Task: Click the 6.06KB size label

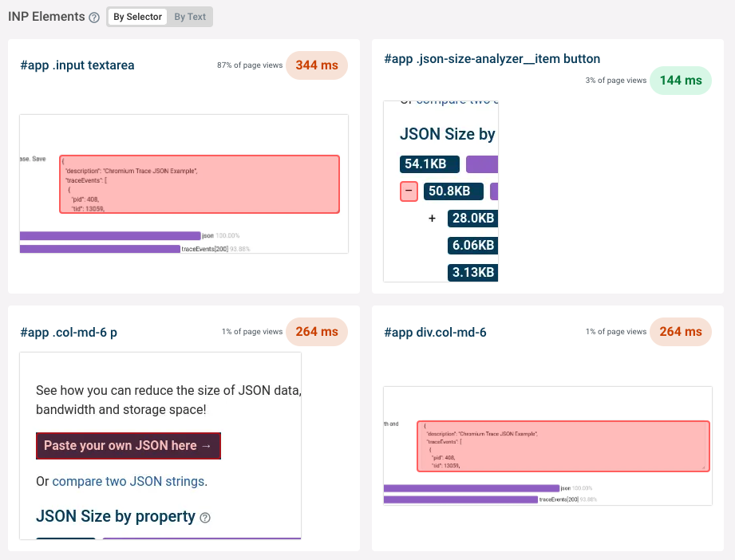Action: [x=472, y=245]
